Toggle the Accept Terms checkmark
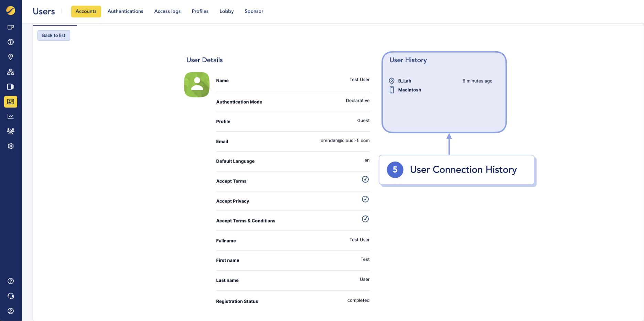This screenshot has height=321, width=644. tap(365, 179)
